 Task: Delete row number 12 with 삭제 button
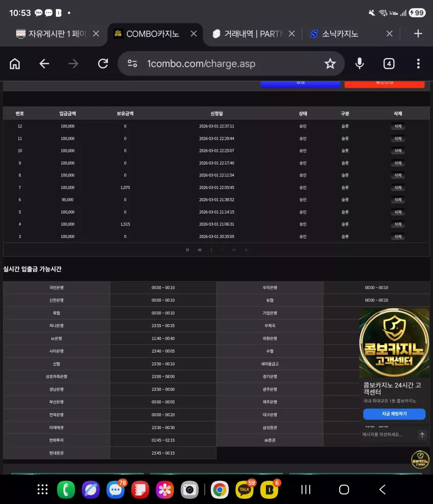click(x=398, y=126)
